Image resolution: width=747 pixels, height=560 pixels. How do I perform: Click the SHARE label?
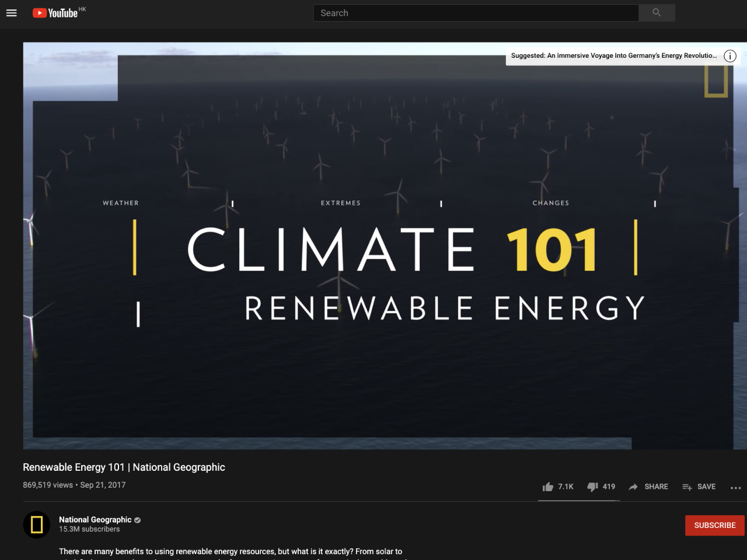pyautogui.click(x=656, y=487)
